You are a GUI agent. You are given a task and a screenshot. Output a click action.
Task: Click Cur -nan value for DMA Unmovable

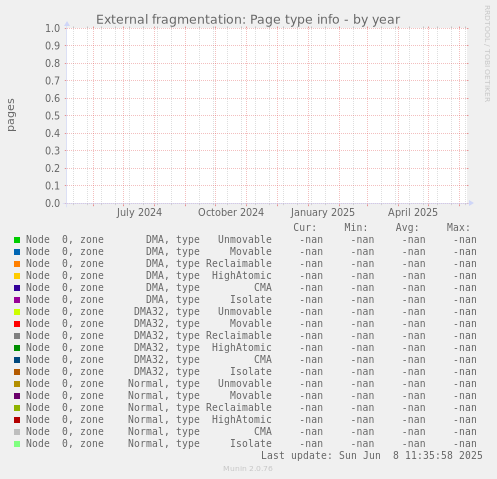coord(311,240)
